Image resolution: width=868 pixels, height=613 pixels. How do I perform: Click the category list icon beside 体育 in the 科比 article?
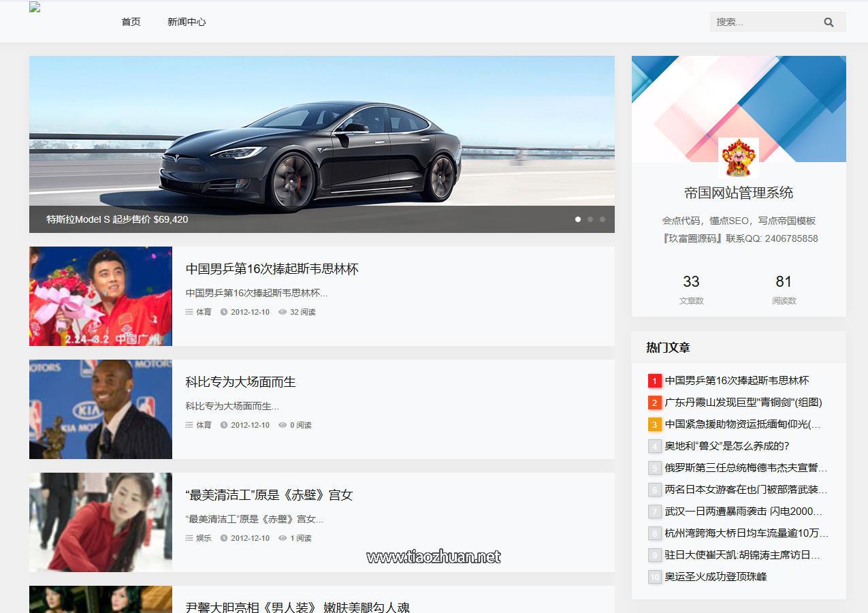click(189, 425)
